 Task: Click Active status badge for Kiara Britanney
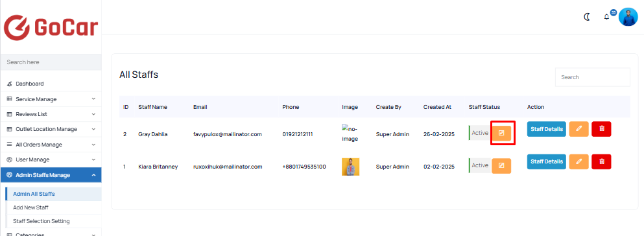(480, 165)
